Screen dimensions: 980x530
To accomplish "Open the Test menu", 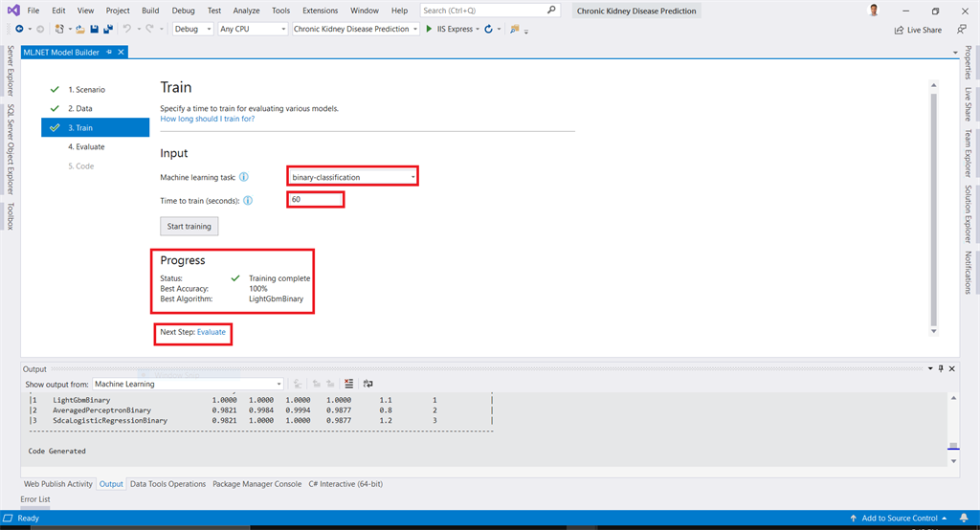I will coord(213,11).
